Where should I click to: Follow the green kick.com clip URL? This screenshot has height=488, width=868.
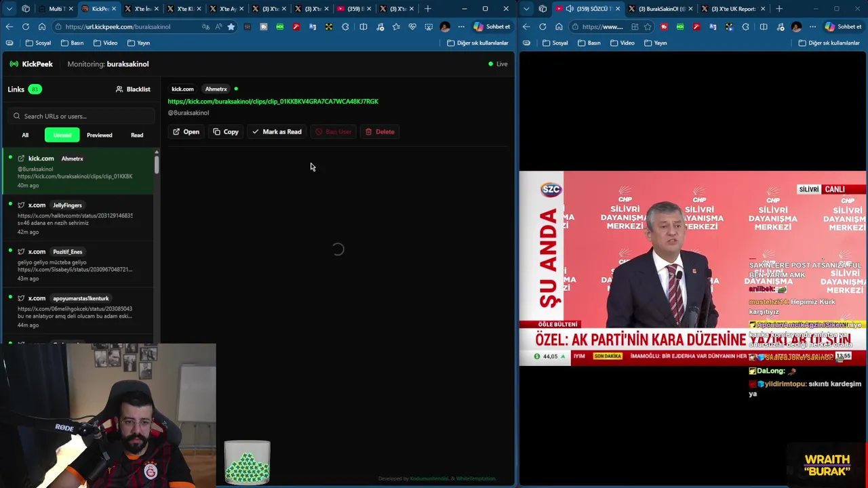(273, 101)
